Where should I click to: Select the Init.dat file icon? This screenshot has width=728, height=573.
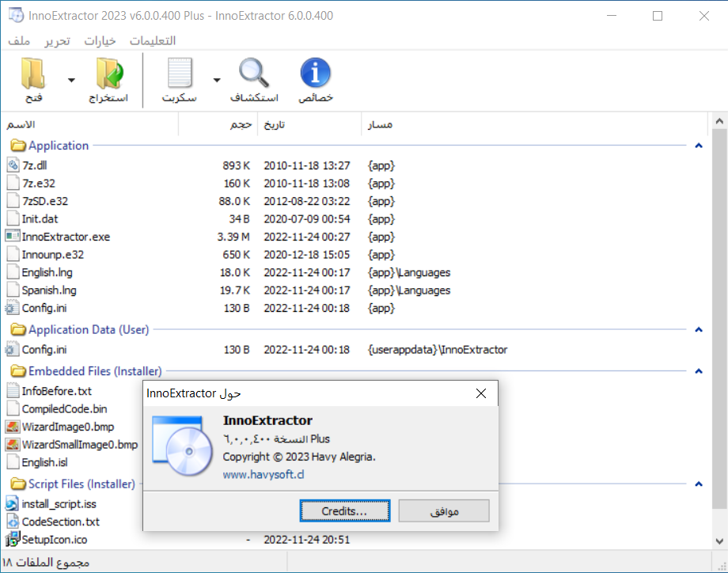tap(13, 218)
